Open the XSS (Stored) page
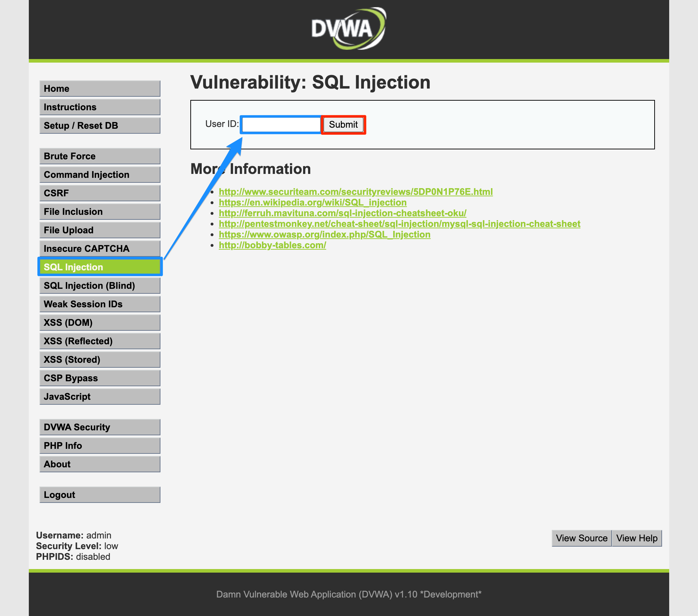This screenshot has width=698, height=616. coord(100,360)
